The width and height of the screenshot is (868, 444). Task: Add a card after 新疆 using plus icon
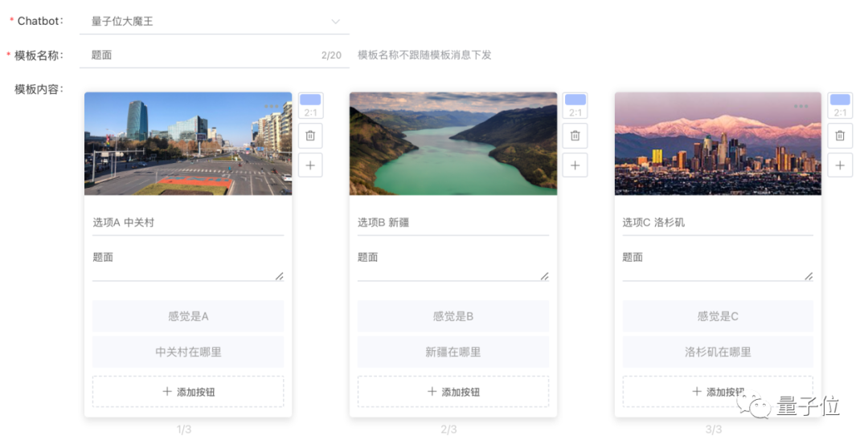pyautogui.click(x=575, y=165)
